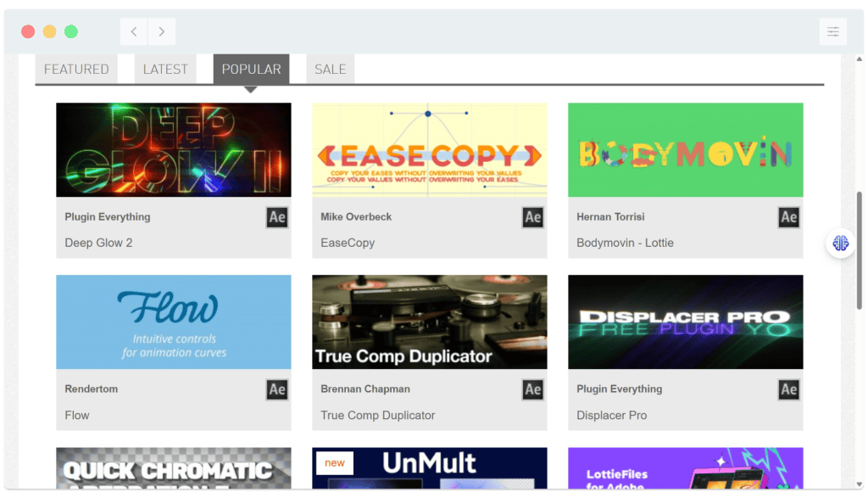Click the After Effects icon beside Deep Glow 2
This screenshot has width=868, height=498.
(x=276, y=217)
